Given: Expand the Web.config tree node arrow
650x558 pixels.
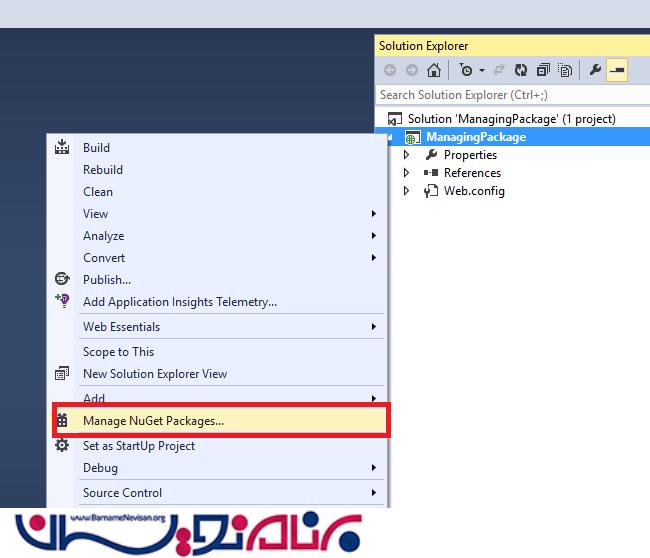Looking at the screenshot, I should (406, 191).
